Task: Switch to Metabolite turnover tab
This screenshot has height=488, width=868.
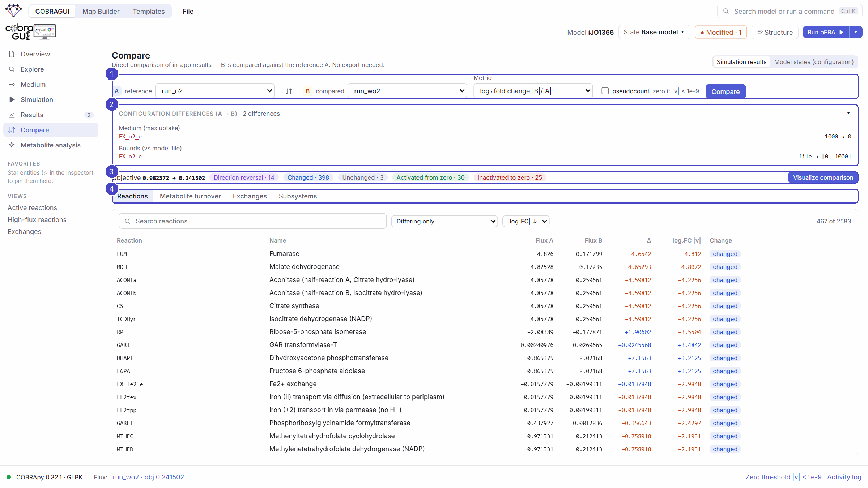Action: point(190,196)
